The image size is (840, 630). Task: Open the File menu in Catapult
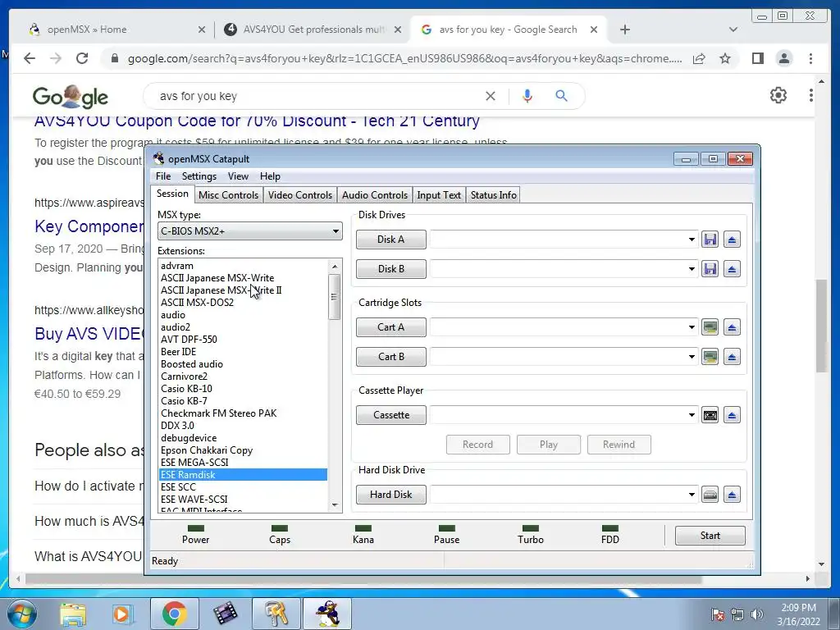[163, 176]
